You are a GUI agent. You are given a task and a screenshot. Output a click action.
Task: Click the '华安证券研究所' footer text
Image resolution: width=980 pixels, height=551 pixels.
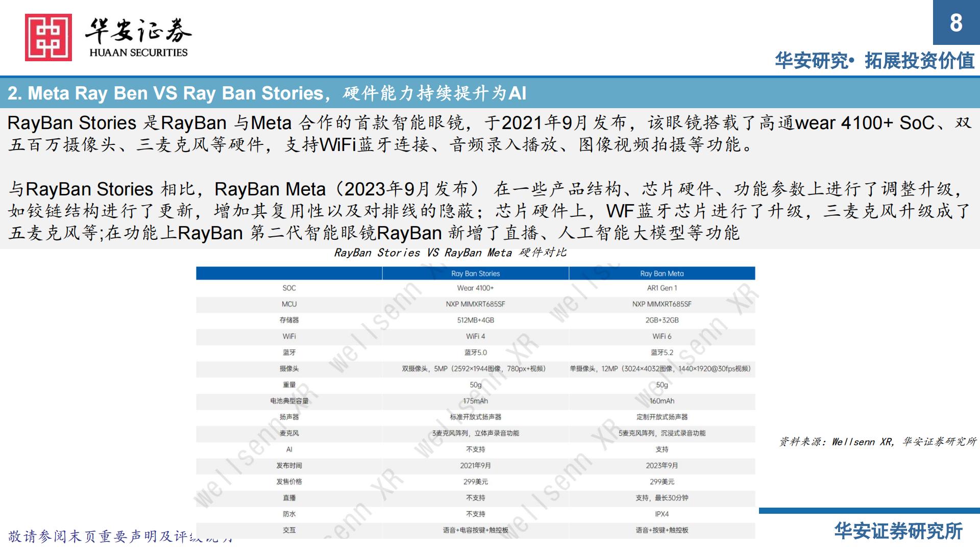898,531
